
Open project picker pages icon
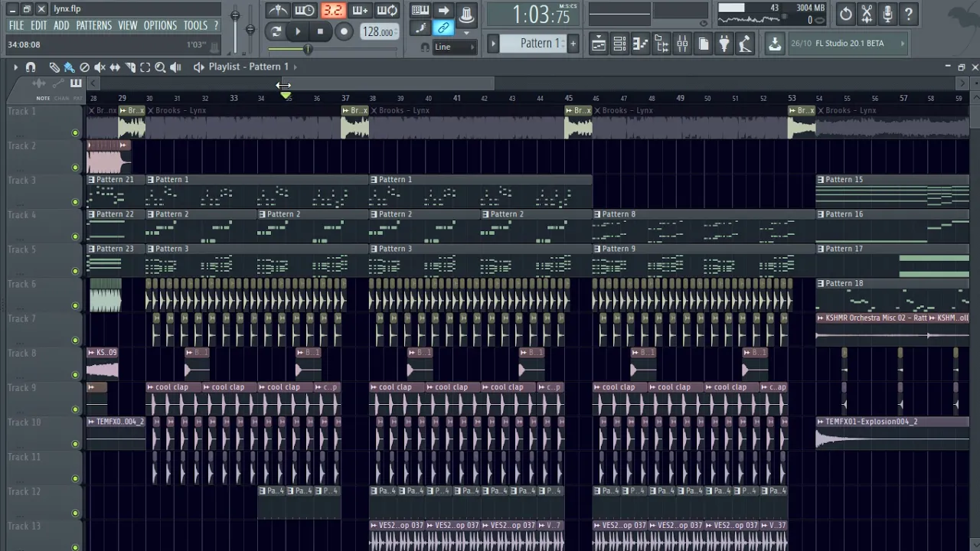pyautogui.click(x=704, y=44)
